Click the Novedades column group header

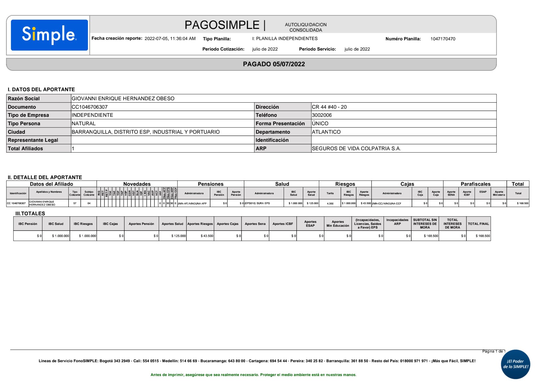[x=137, y=184]
